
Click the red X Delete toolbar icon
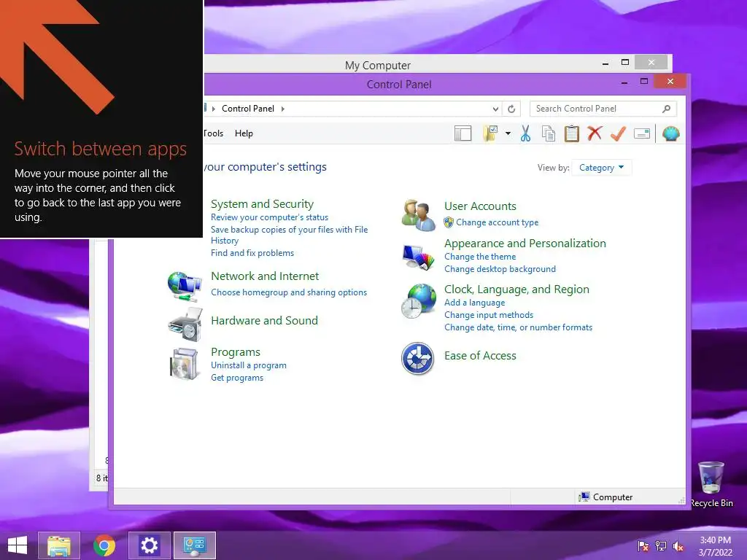coord(594,133)
